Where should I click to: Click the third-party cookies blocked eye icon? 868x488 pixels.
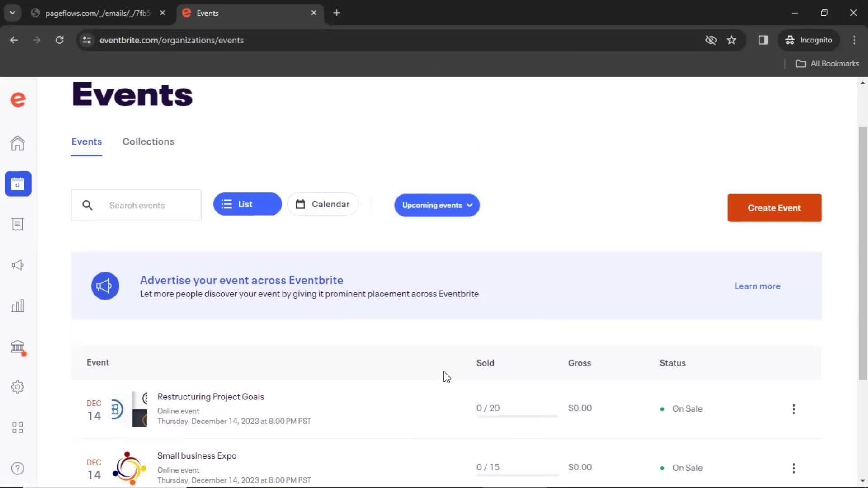click(711, 40)
